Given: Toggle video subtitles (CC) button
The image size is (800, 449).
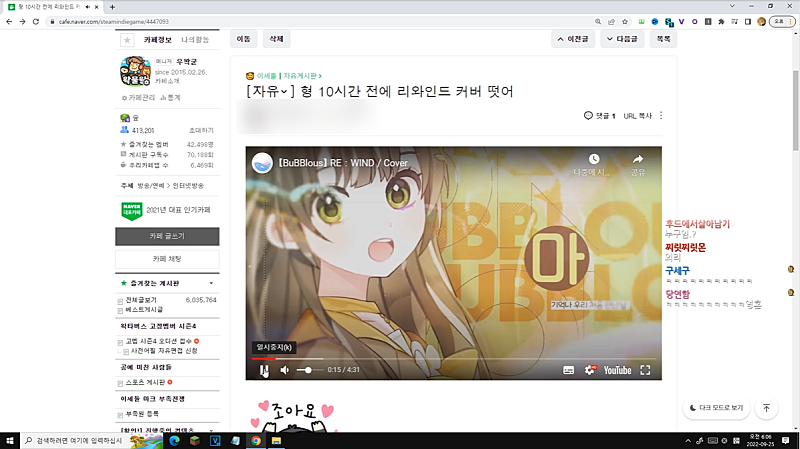Looking at the screenshot, I should [568, 370].
